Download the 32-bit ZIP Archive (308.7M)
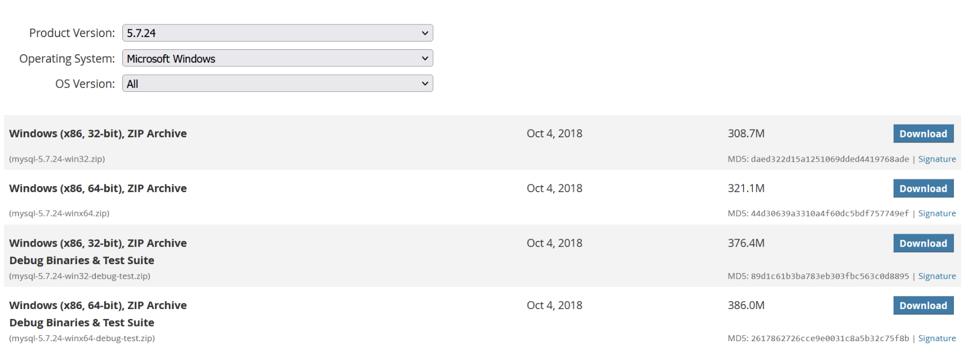 point(923,134)
